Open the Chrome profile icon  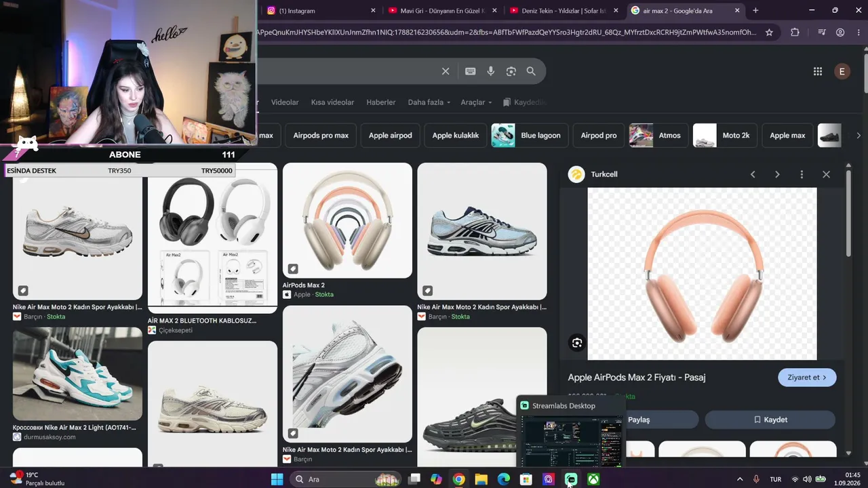point(840,33)
